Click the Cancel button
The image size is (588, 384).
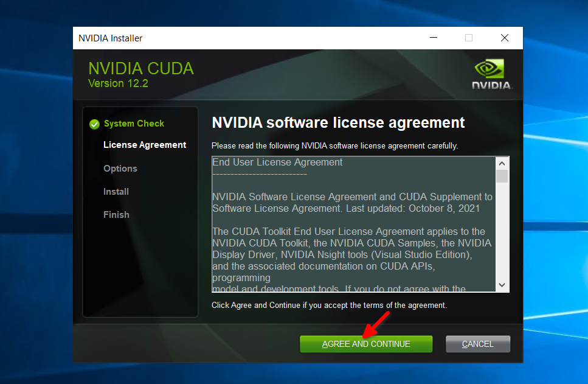pos(478,344)
